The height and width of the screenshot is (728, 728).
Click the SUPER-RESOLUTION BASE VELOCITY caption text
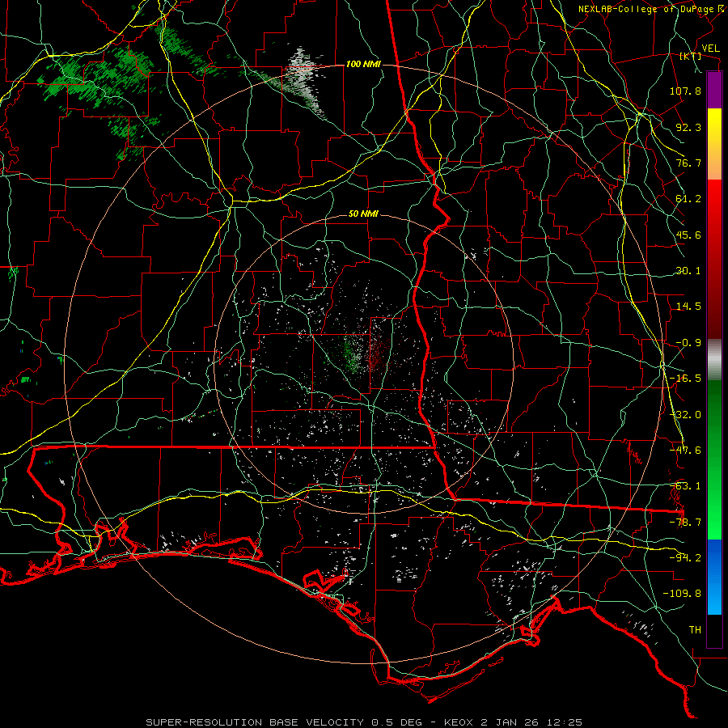256,722
